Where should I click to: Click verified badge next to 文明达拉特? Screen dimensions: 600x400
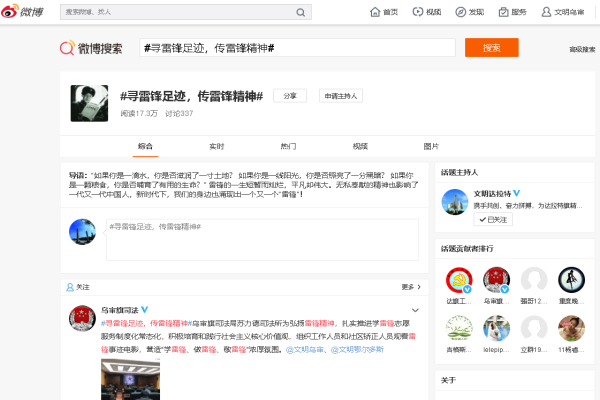pos(517,193)
